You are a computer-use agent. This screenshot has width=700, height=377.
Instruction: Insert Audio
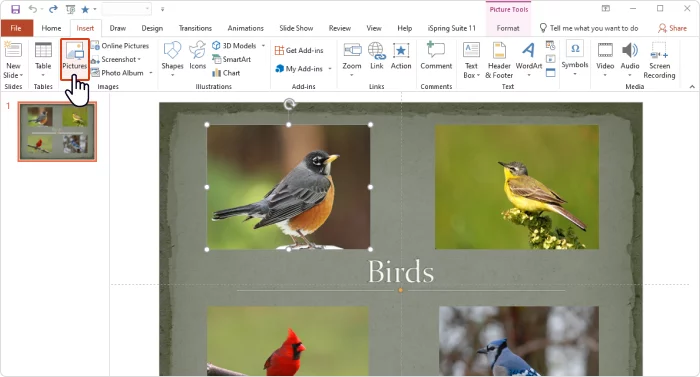pyautogui.click(x=630, y=60)
